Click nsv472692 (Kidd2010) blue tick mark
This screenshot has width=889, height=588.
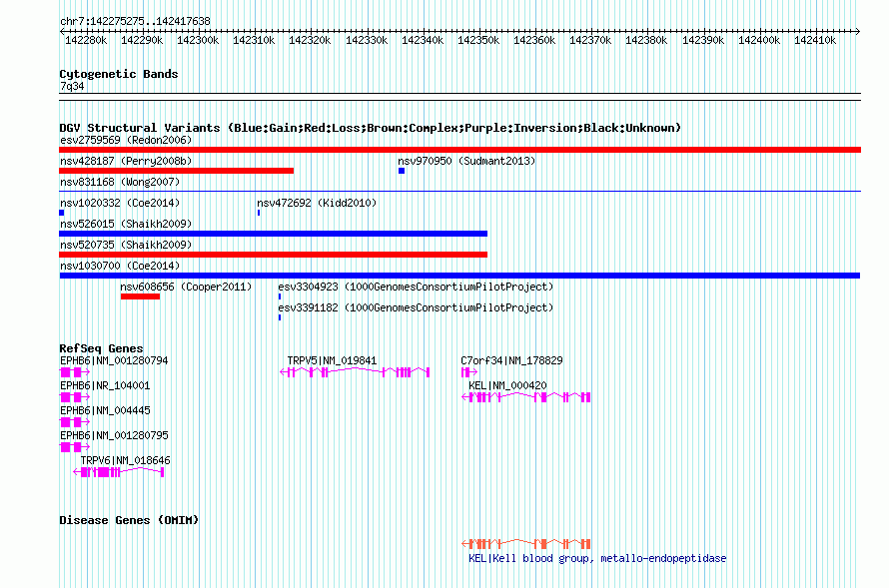(x=259, y=213)
